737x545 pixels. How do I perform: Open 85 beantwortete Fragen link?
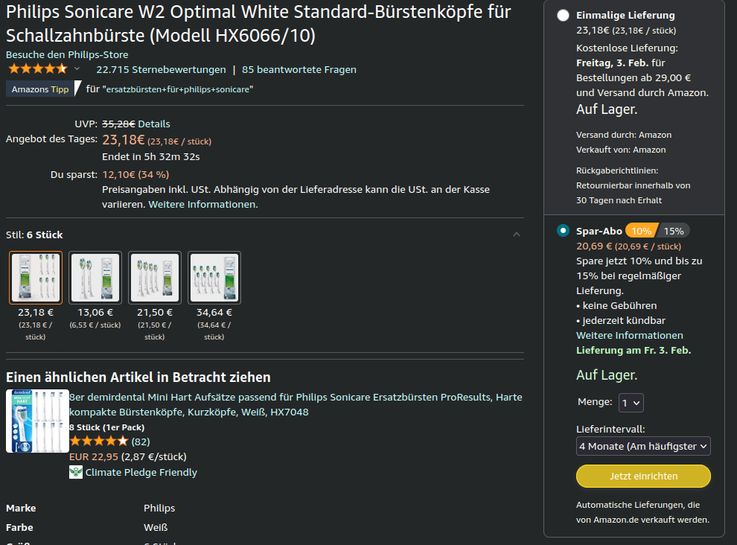pos(299,70)
